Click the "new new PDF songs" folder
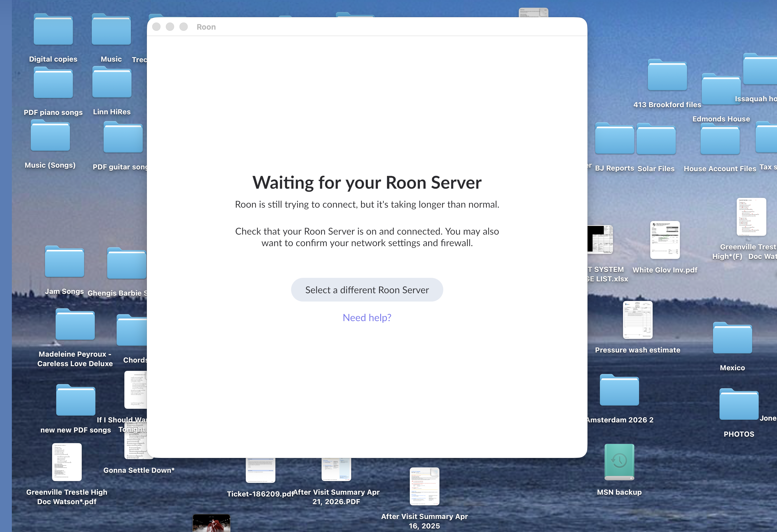This screenshot has height=532, width=777. 76,400
